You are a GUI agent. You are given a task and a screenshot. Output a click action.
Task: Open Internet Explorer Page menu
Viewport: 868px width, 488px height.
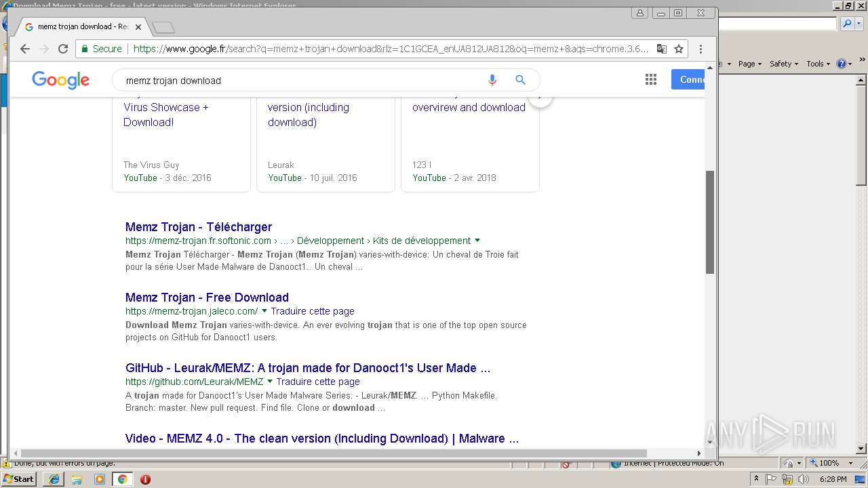pos(749,64)
